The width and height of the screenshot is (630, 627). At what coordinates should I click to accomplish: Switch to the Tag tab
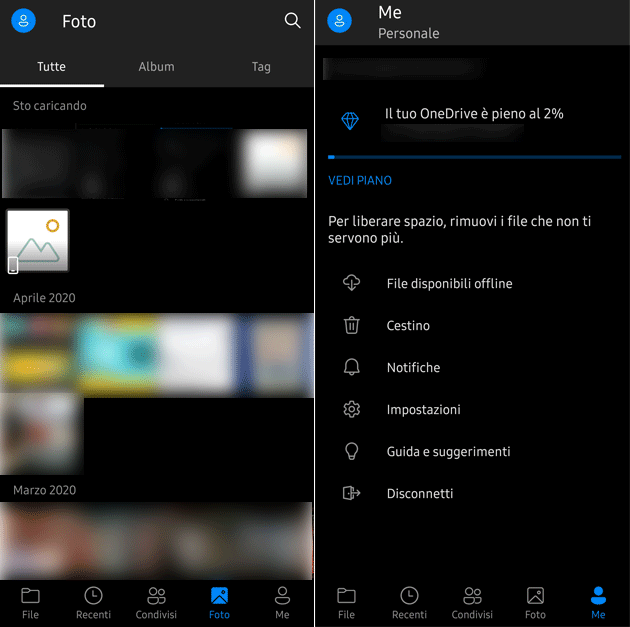click(x=261, y=67)
